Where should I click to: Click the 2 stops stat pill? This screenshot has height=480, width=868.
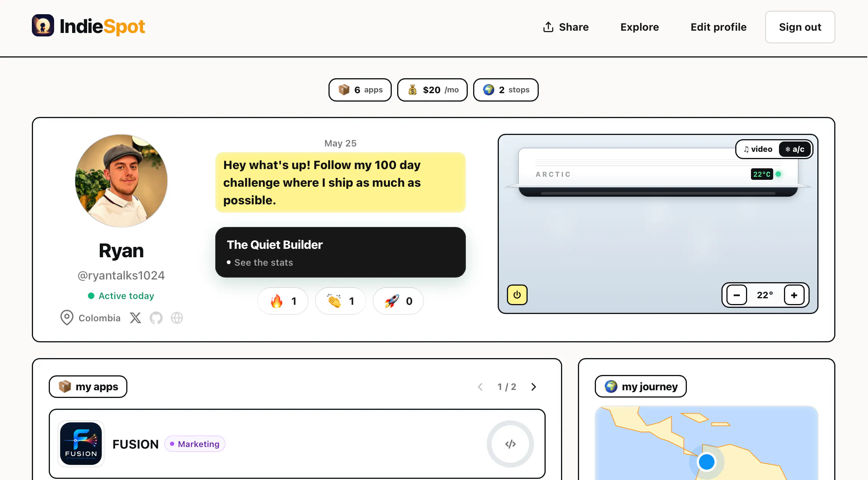(506, 90)
